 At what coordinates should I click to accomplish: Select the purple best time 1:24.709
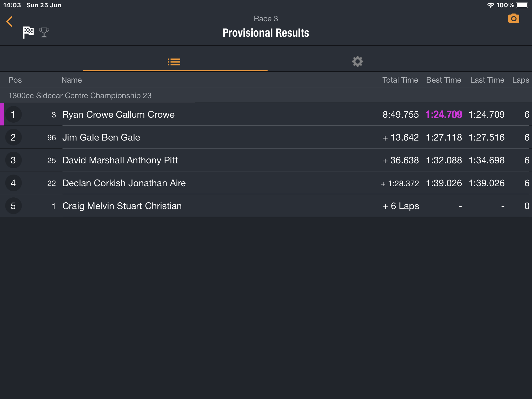[x=444, y=115]
